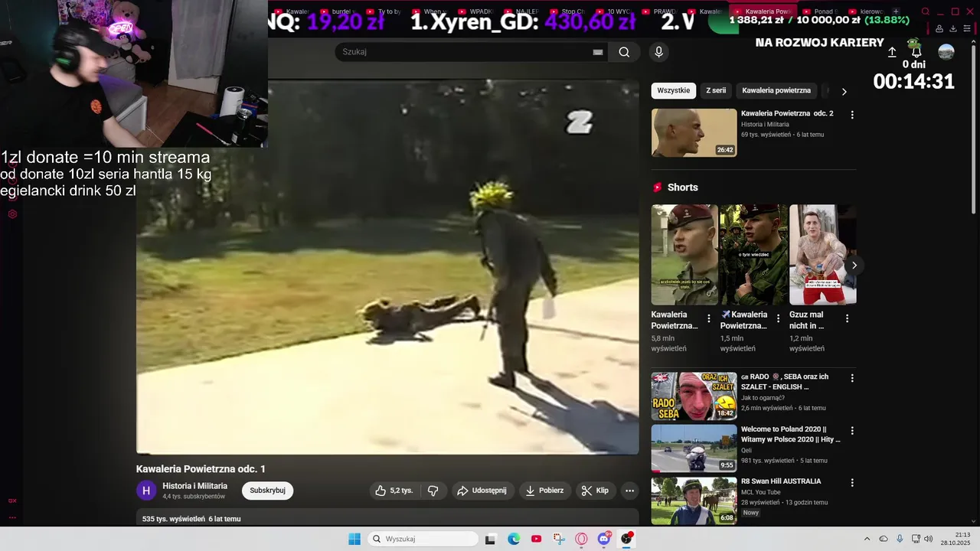Open Kawaleria Powietrzna odc. 2 thumbnail
Image resolution: width=980 pixels, height=551 pixels.
click(x=694, y=132)
